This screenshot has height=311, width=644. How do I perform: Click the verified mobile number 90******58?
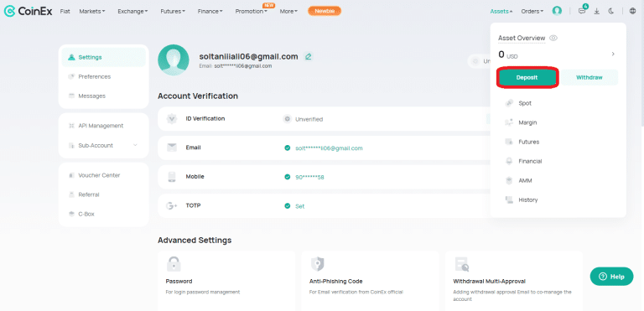(x=309, y=177)
